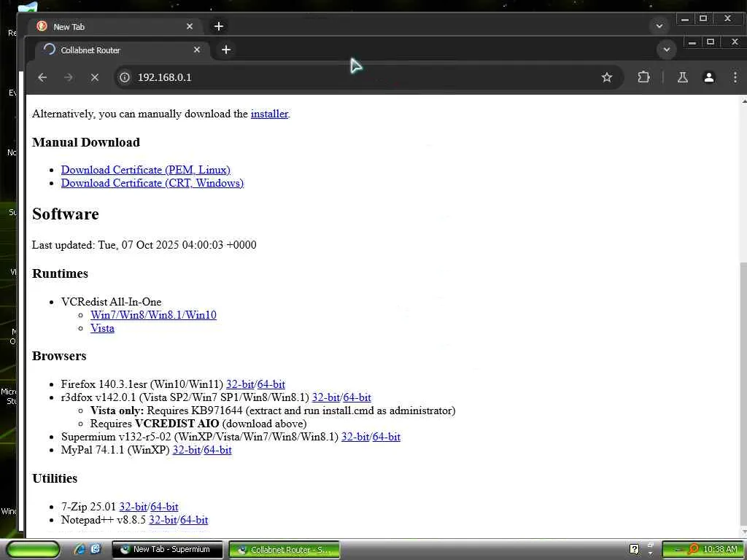The width and height of the screenshot is (747, 560).
Task: Click the 'Last updated' timestamp line
Action: click(144, 245)
